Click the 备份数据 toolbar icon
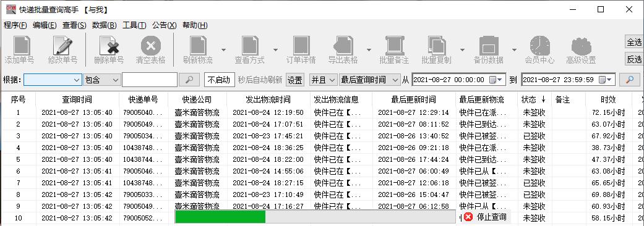Image resolution: width=644 pixels, height=226 pixels. (x=489, y=46)
